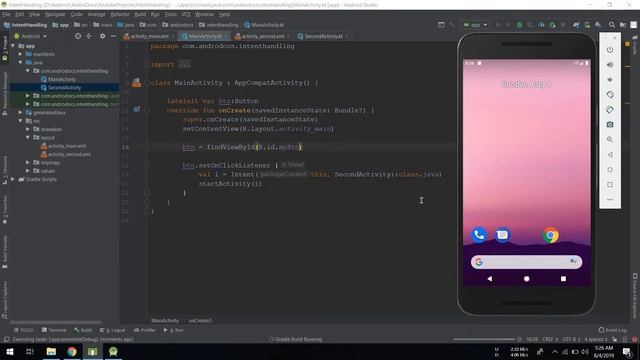The image size is (640, 360).
Task: Click the Sync Project with Gradle icon
Action: point(576,25)
